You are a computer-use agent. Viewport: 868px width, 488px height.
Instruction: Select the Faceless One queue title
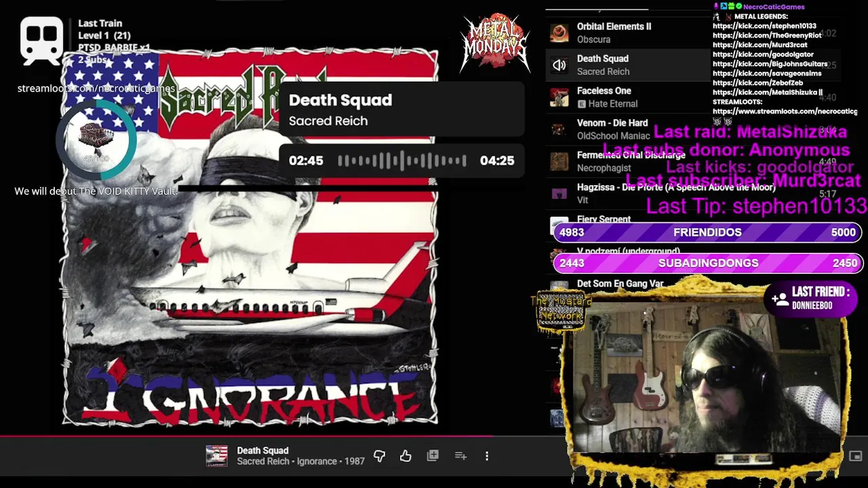click(604, 91)
